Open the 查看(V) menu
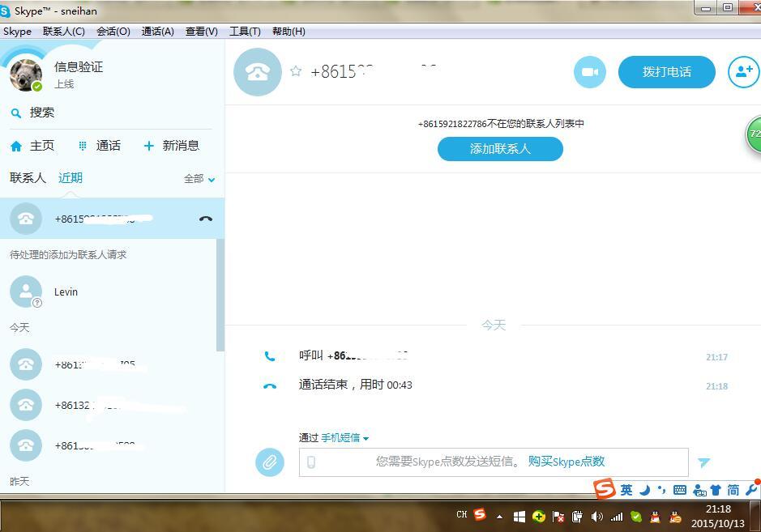Screen dimensions: 761x532 click(x=202, y=32)
